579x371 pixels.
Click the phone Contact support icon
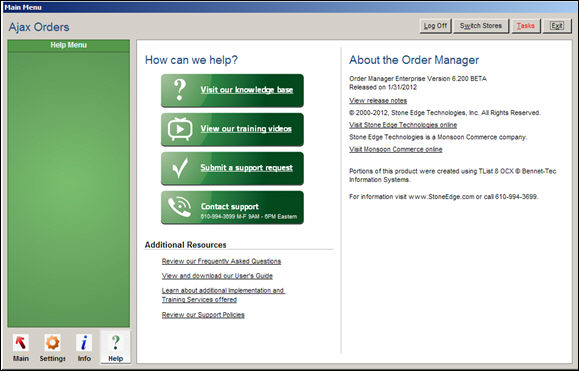point(179,207)
